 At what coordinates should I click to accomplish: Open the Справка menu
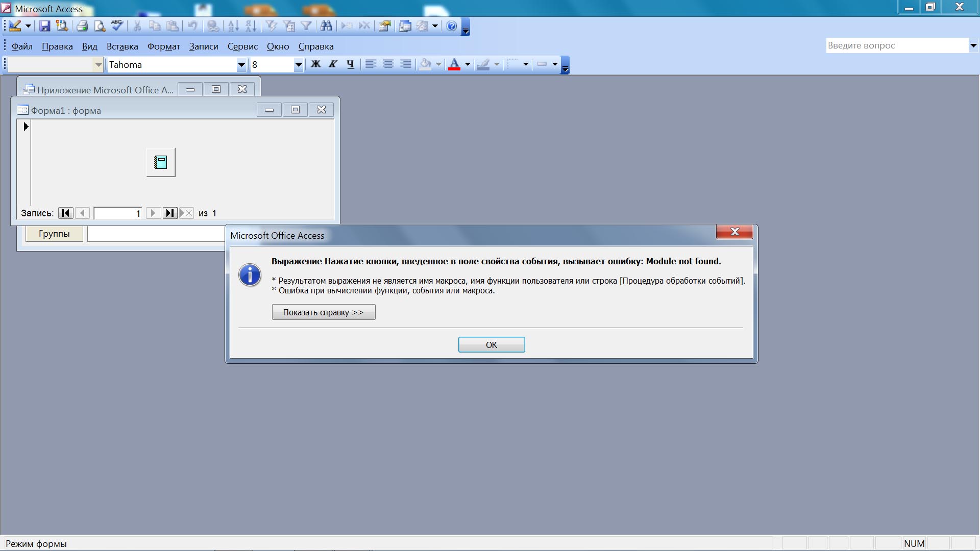click(x=316, y=46)
